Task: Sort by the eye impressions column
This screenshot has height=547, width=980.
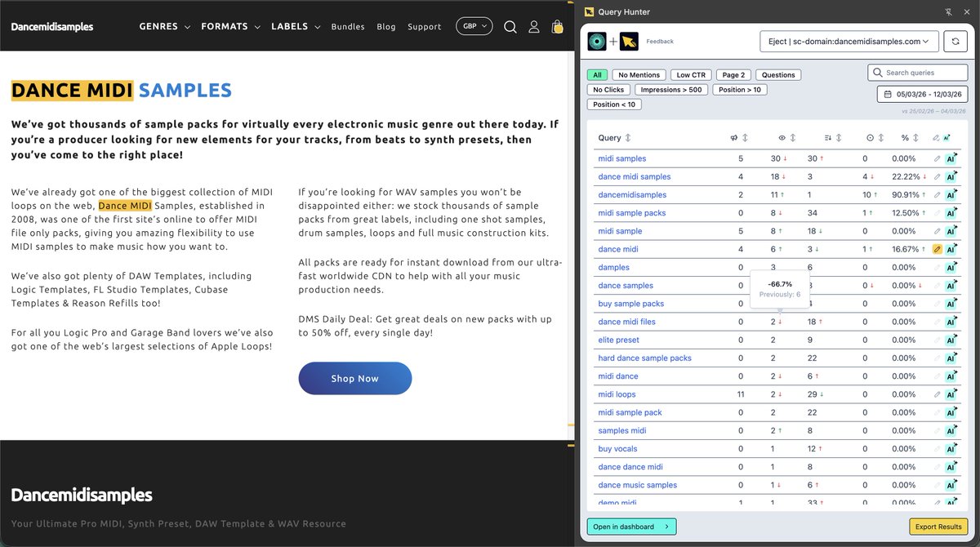Action: (x=786, y=138)
